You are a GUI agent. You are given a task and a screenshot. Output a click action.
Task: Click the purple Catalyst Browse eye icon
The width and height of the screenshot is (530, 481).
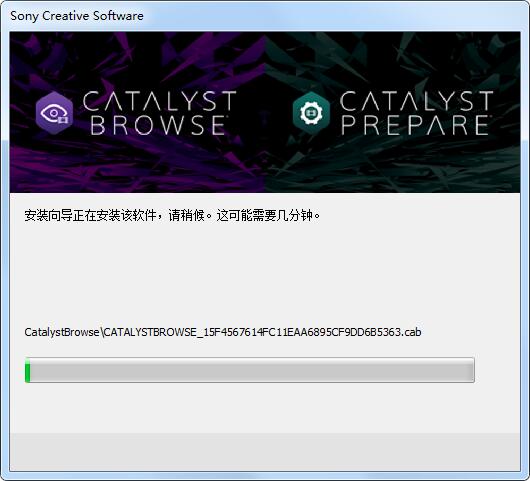54,113
